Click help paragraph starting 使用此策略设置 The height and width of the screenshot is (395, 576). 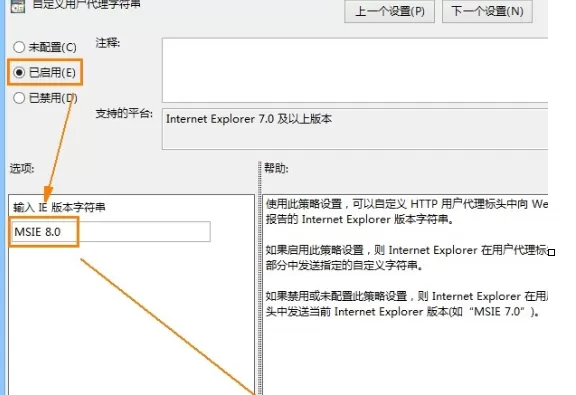click(x=407, y=211)
